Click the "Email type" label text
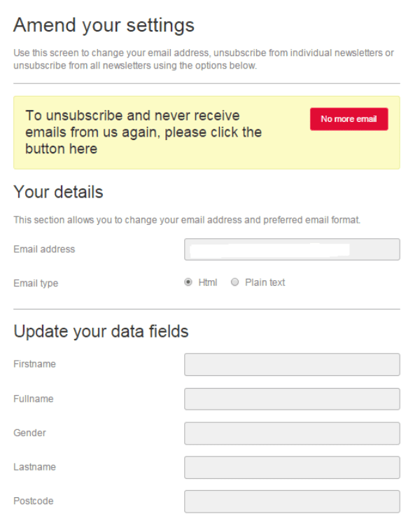Image resolution: width=420 pixels, height=521 pixels. click(x=36, y=284)
